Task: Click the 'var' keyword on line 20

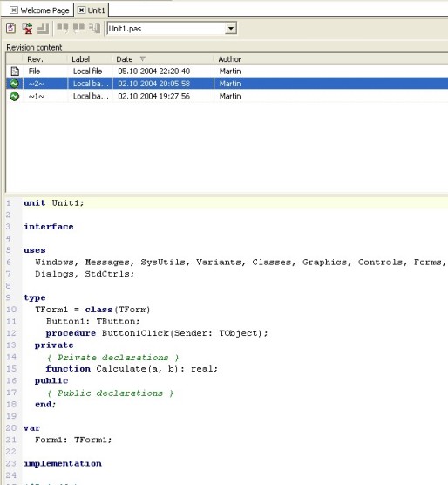Action: [x=32, y=428]
